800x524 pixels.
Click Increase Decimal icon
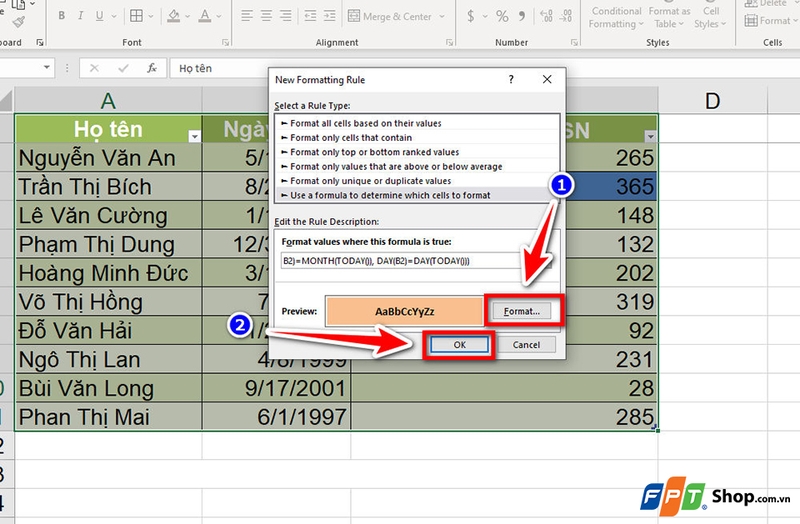point(546,16)
